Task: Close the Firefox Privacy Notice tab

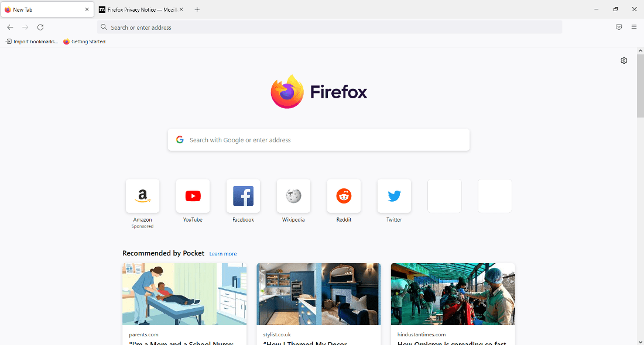Action: click(x=181, y=9)
